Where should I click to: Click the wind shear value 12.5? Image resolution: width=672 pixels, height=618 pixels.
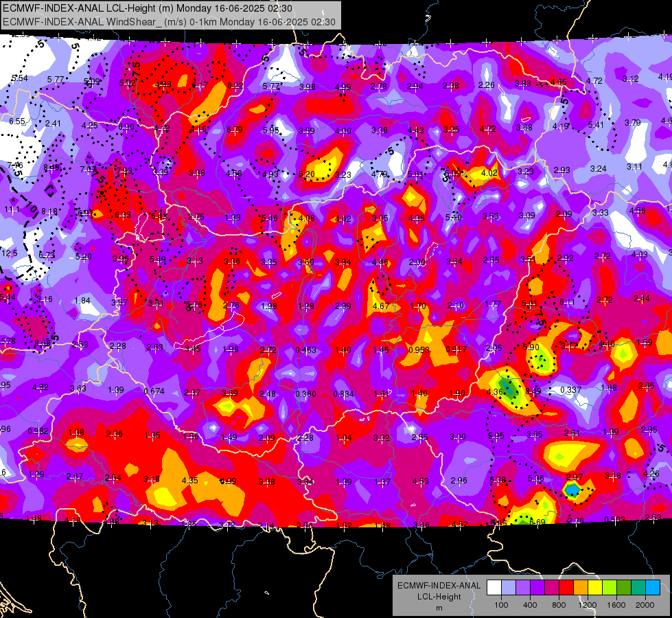10,253
